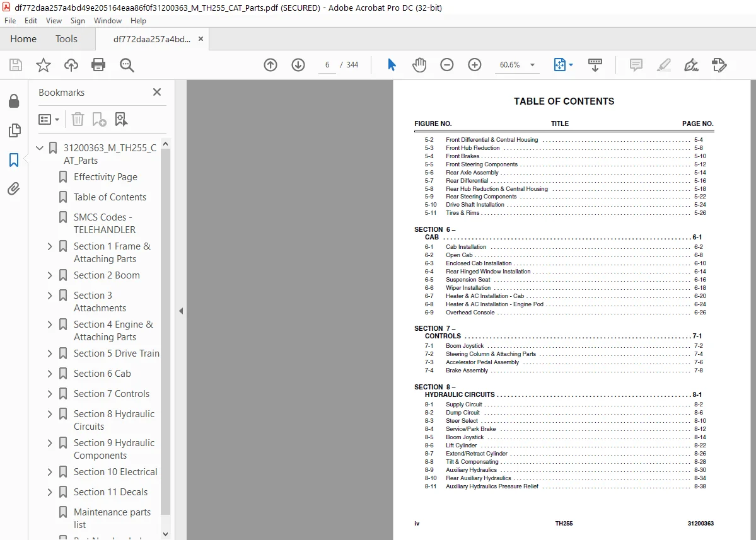Viewport: 756px width, 540px height.
Task: Expand Section 4 Engine & Attaching Parts
Action: point(50,325)
